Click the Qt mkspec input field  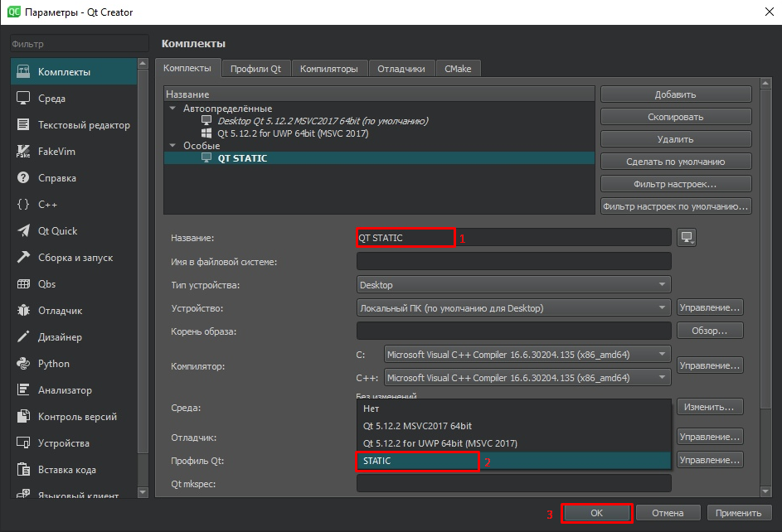513,483
